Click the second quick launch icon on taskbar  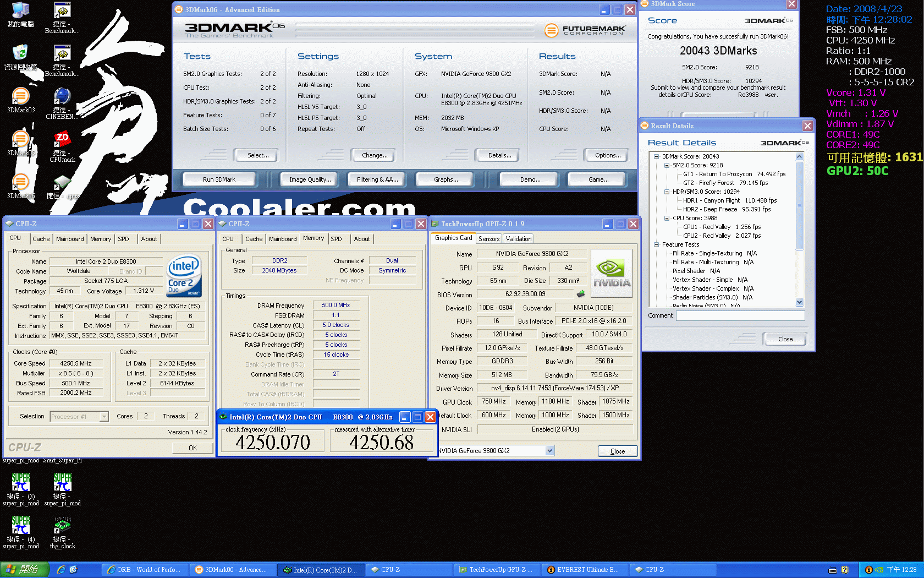tap(73, 570)
